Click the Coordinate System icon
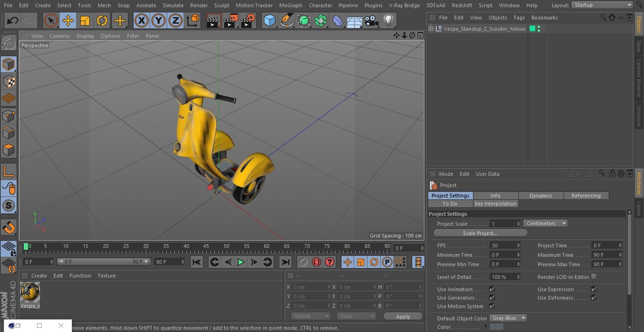Image resolution: width=644 pixels, height=332 pixels. pyautogui.click(x=193, y=21)
